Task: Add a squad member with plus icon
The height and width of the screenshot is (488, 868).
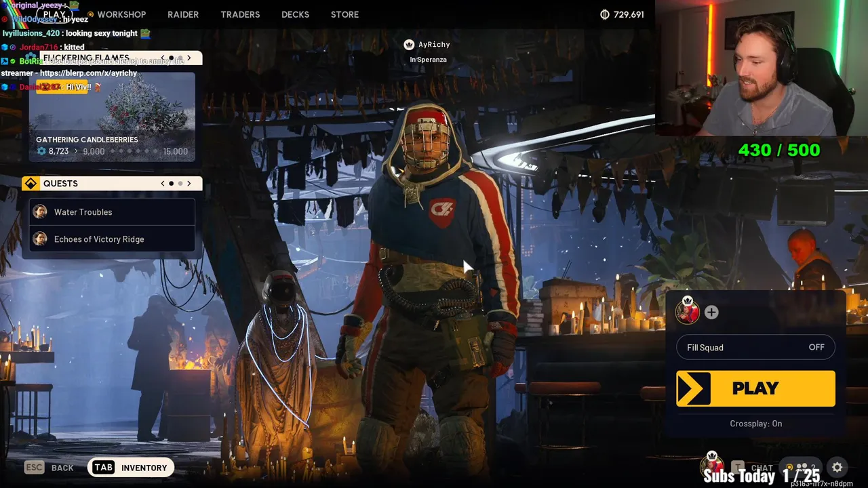Action: coord(711,312)
